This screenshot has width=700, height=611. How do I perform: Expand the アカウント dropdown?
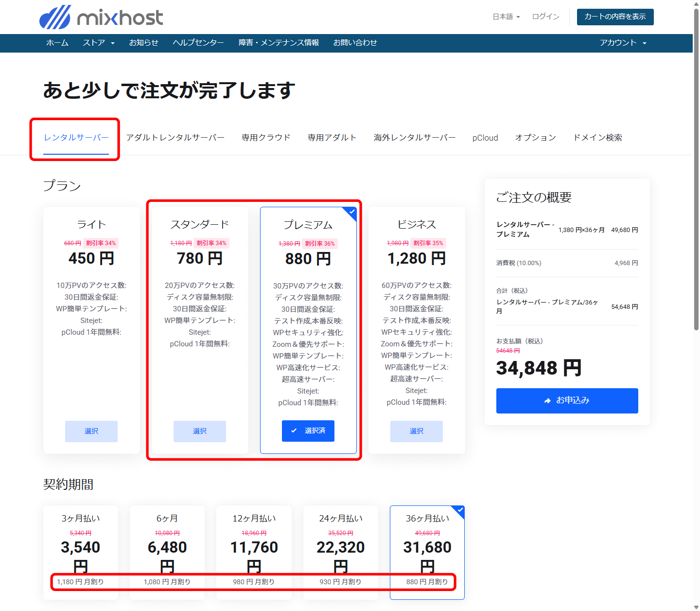(x=623, y=43)
